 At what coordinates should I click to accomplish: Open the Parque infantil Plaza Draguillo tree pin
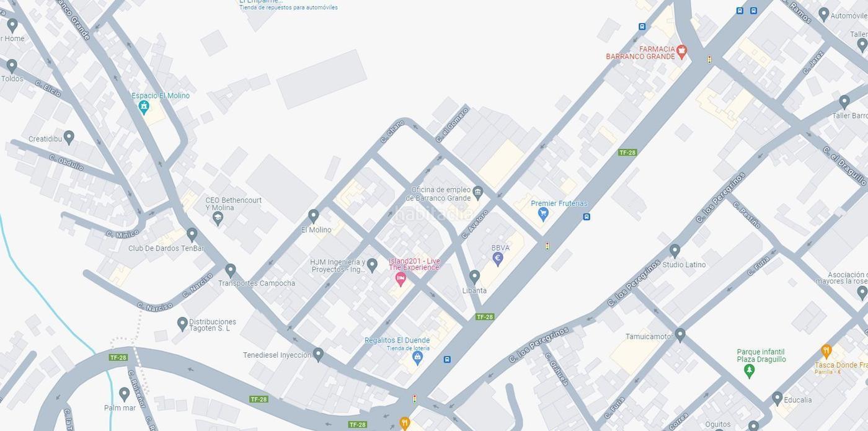click(x=749, y=370)
